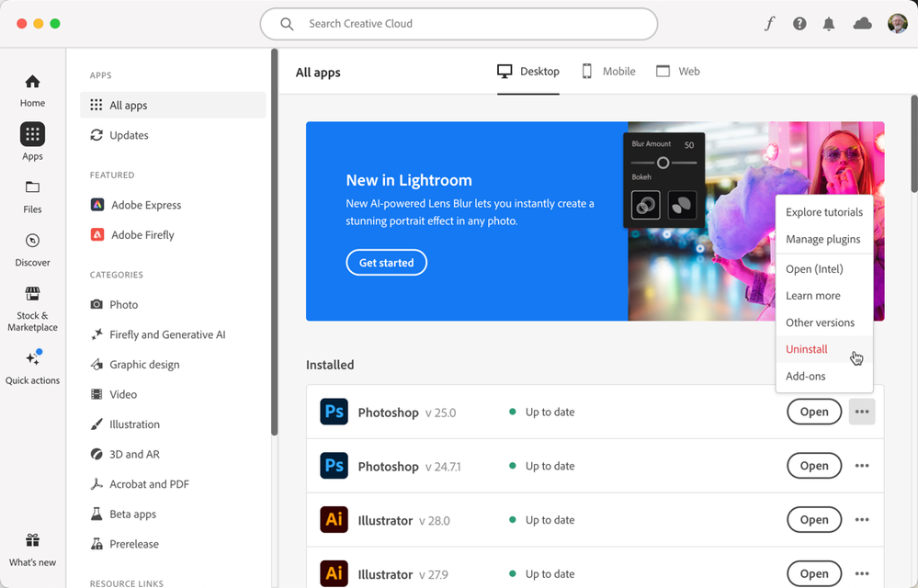Open the user profile avatar

click(897, 23)
